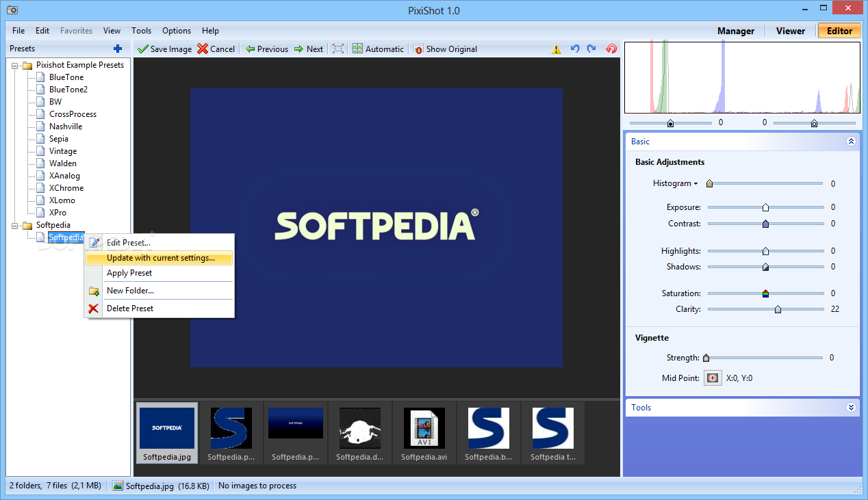Select the Walden preset

click(x=63, y=163)
